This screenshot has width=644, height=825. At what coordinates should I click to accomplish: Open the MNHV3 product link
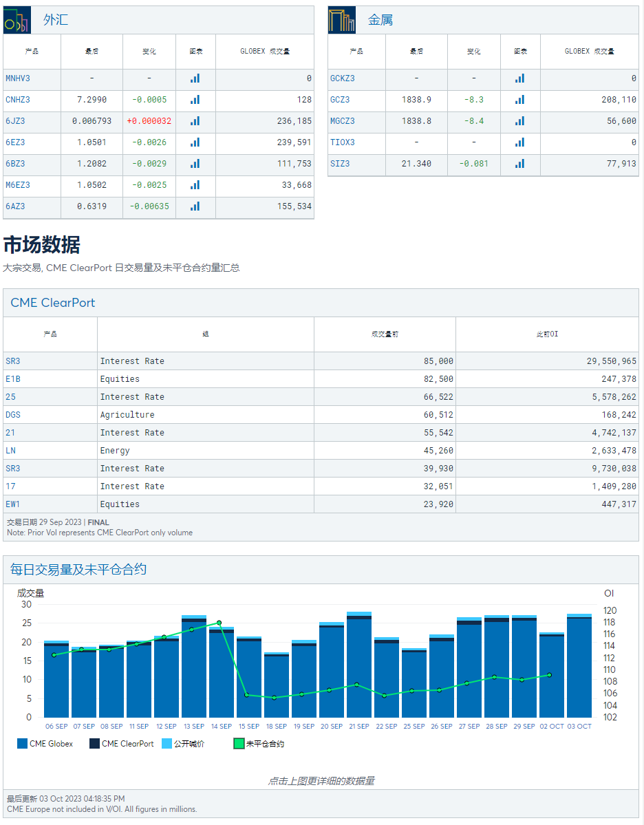(18, 78)
